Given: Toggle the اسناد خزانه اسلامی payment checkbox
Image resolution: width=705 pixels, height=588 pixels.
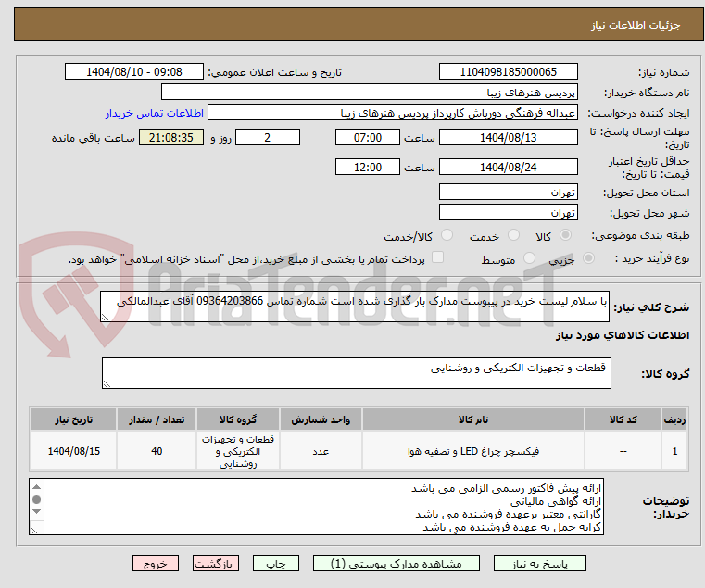Looking at the screenshot, I should (437, 257).
